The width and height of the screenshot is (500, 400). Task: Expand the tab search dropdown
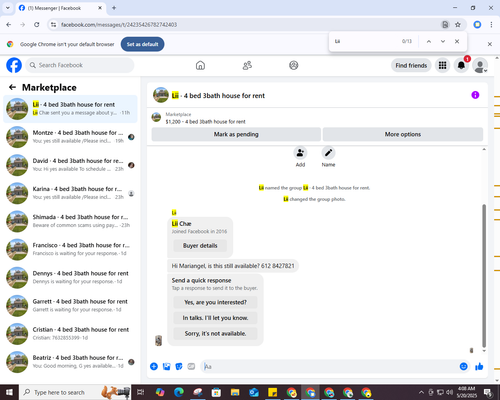[8, 8]
